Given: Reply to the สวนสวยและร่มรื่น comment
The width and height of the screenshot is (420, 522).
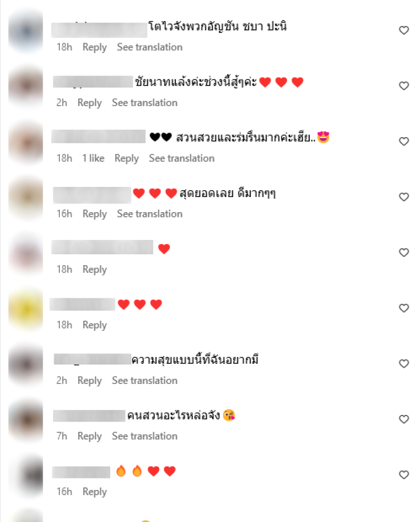Looking at the screenshot, I should (127, 159).
